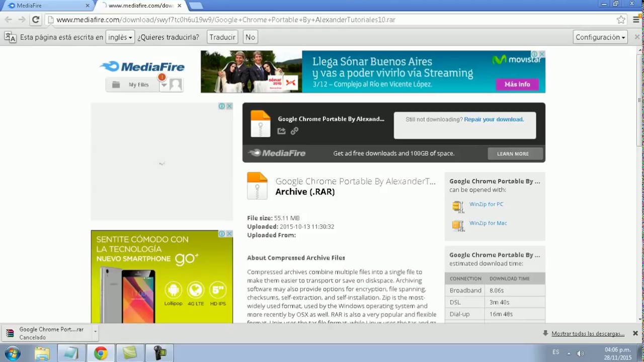Open the My Files button
This screenshot has width=644, height=362.
tap(132, 84)
